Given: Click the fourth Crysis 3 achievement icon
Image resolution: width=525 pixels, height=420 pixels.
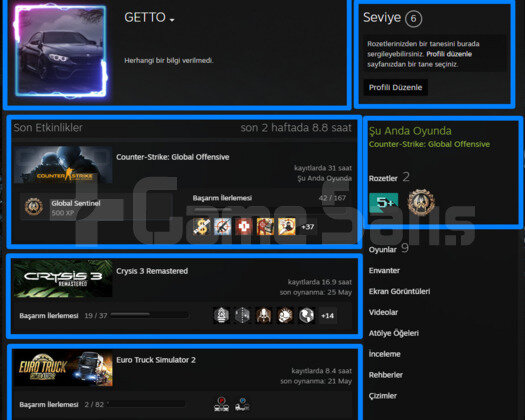Looking at the screenshot, I should click(285, 316).
